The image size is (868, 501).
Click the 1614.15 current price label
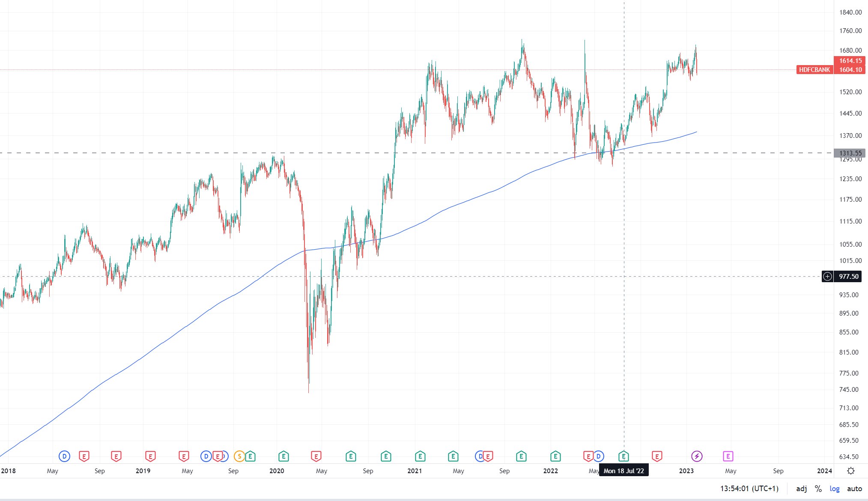(x=850, y=61)
